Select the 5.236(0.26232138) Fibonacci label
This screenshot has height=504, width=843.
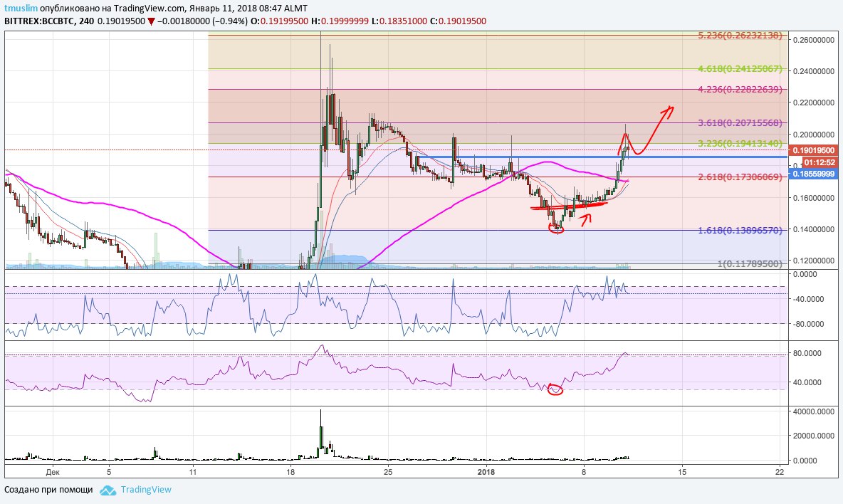click(x=740, y=36)
